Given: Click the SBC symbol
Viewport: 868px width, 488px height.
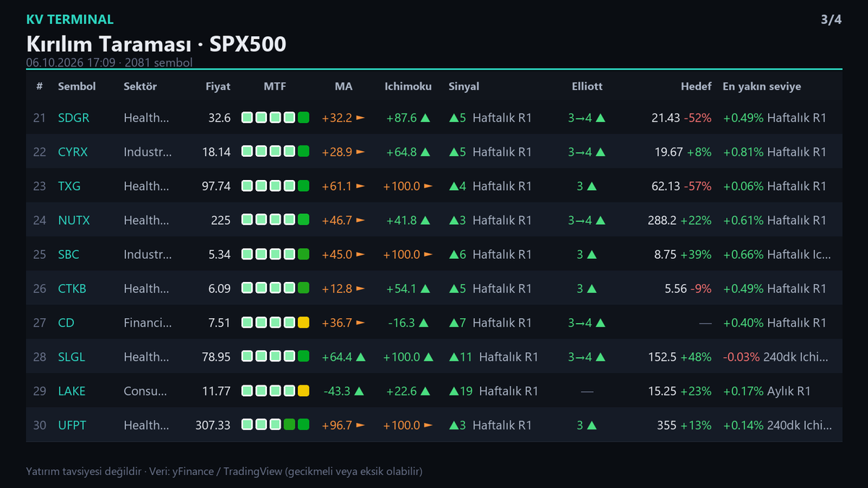Looking at the screenshot, I should [x=69, y=254].
